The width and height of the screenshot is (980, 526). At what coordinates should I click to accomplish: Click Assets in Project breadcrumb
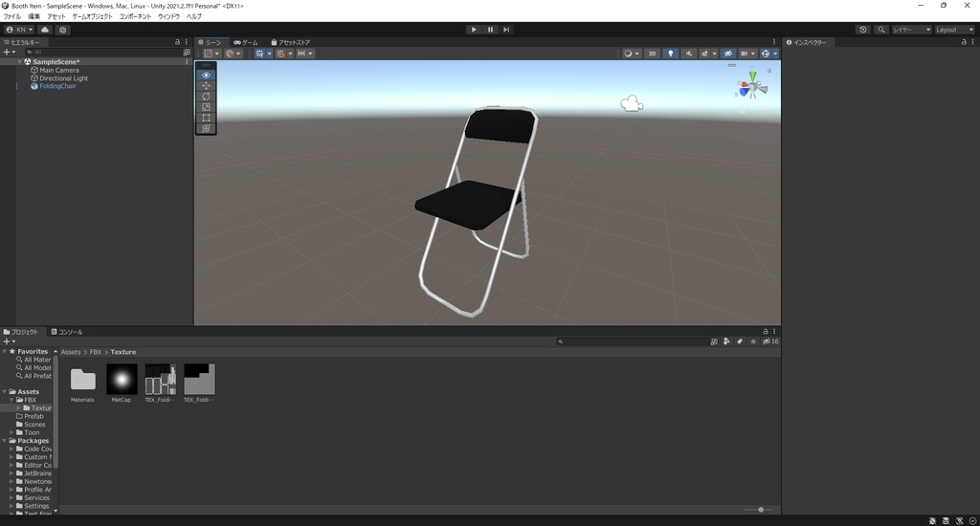[x=71, y=352]
